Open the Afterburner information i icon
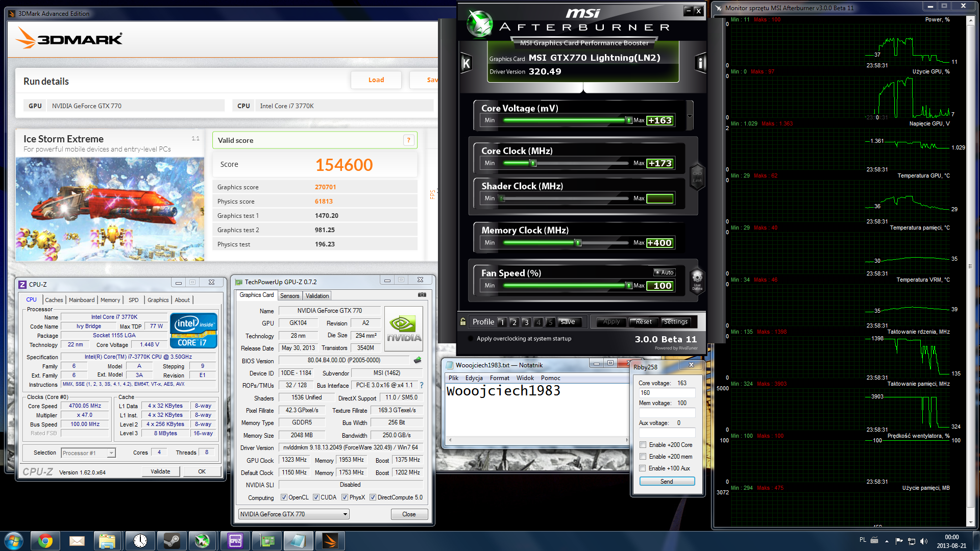Screen dimensions: 980x551 [x=700, y=63]
